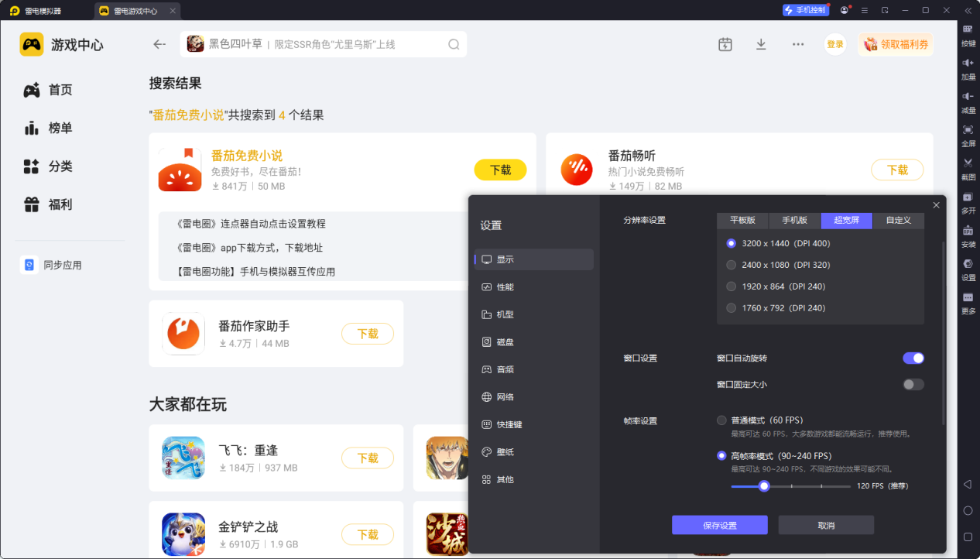
Task: Switch to the 自定义 resolution tab
Action: pyautogui.click(x=898, y=220)
